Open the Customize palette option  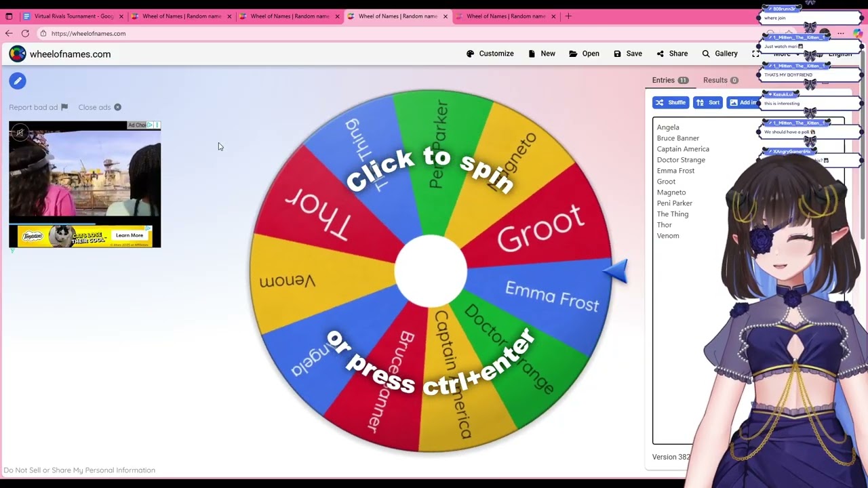[x=490, y=54]
